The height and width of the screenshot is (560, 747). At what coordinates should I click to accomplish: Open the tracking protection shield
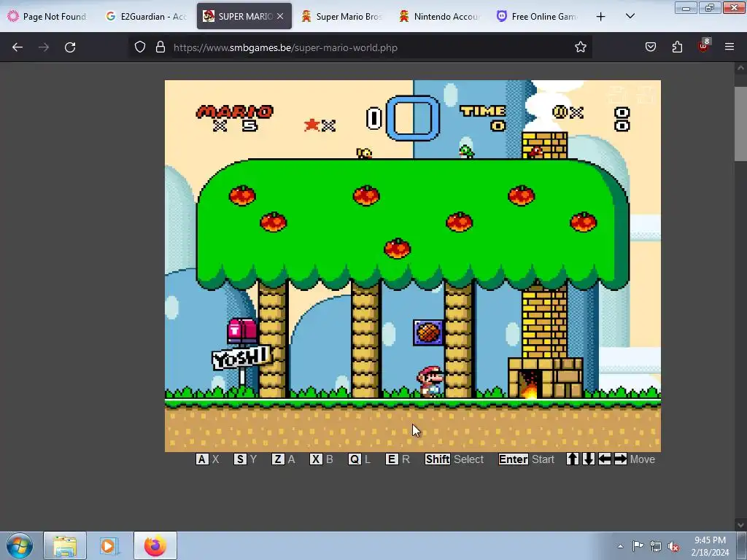tap(139, 47)
